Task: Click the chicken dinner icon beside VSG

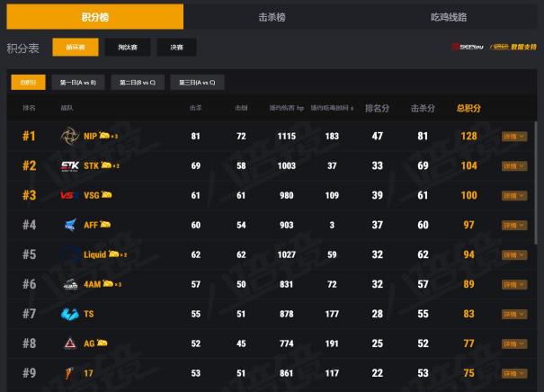Action: point(106,194)
